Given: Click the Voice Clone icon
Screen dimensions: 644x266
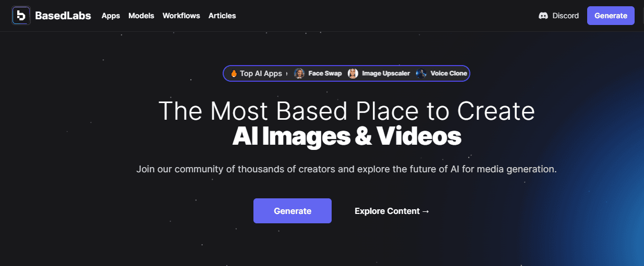Looking at the screenshot, I should pyautogui.click(x=421, y=73).
